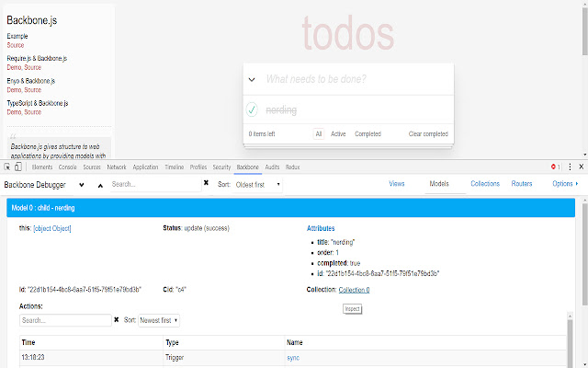Open the Timeline tab
Image resolution: width=588 pixels, height=368 pixels.
(x=174, y=167)
